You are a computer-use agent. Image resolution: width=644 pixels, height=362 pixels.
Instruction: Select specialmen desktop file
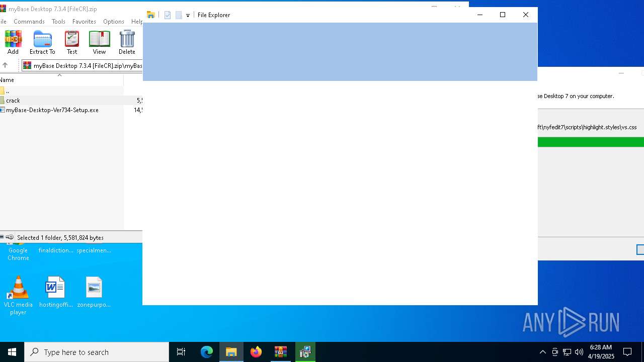point(94,250)
